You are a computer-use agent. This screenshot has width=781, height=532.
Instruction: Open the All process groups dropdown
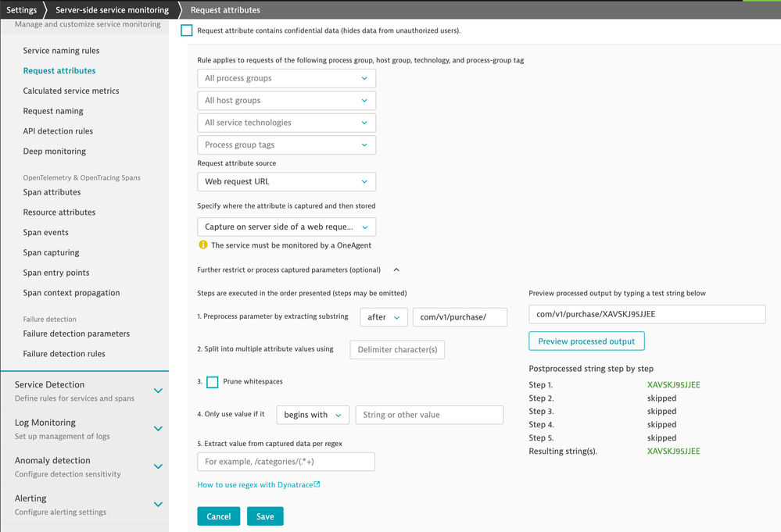286,78
